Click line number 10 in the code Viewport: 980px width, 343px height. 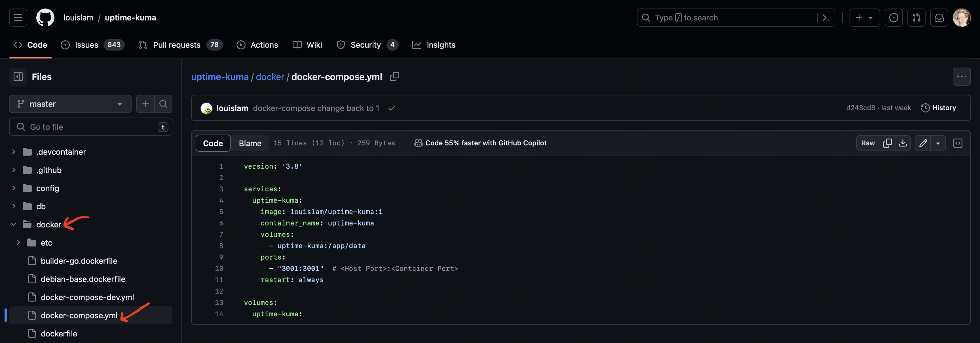pyautogui.click(x=219, y=268)
